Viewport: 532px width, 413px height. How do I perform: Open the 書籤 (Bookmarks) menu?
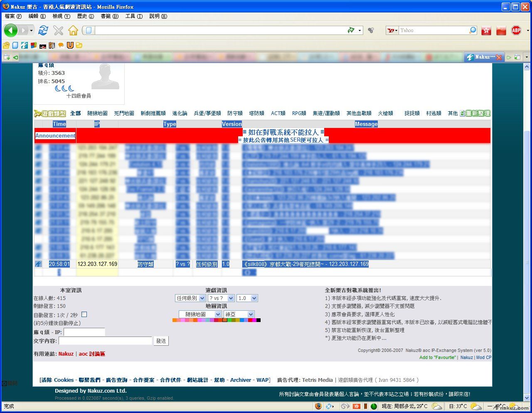pos(109,16)
